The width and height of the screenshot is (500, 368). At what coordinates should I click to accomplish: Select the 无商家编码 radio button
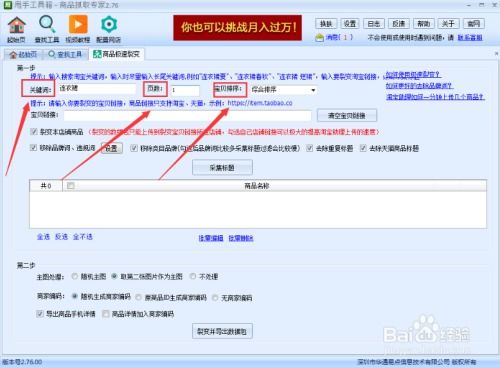[x=215, y=298]
